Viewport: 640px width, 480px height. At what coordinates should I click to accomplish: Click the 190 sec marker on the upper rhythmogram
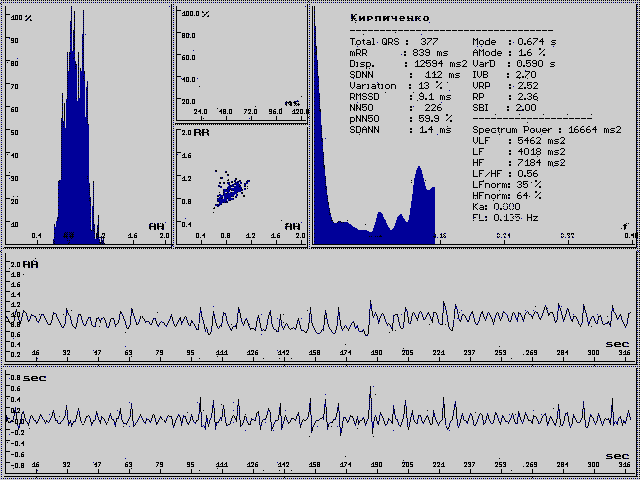[377, 353]
